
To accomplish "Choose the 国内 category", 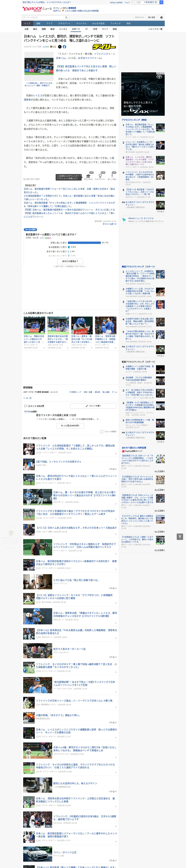I will pyautogui.click(x=35, y=29).
